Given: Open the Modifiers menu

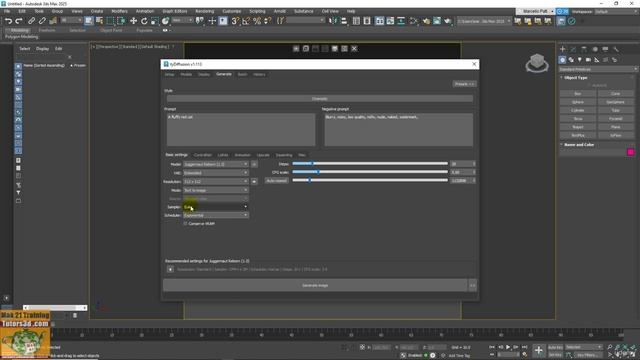Looking at the screenshot, I should (x=119, y=11).
